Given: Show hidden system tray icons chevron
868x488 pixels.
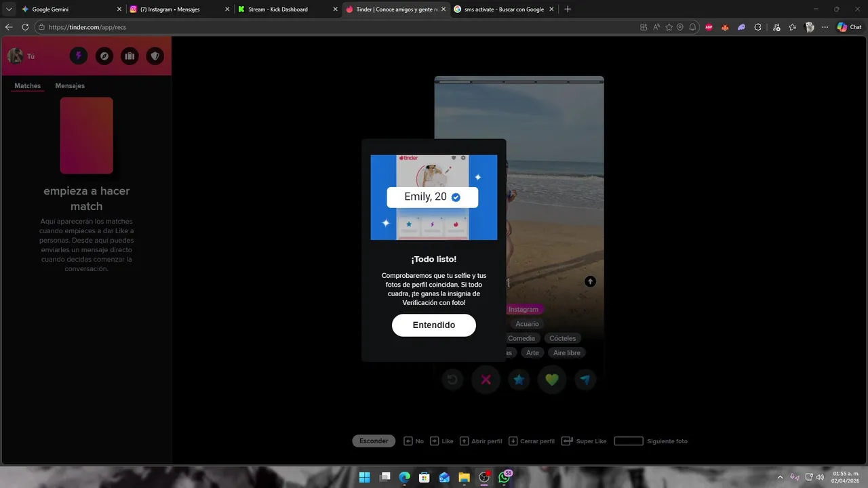Looking at the screenshot, I should click(x=780, y=477).
